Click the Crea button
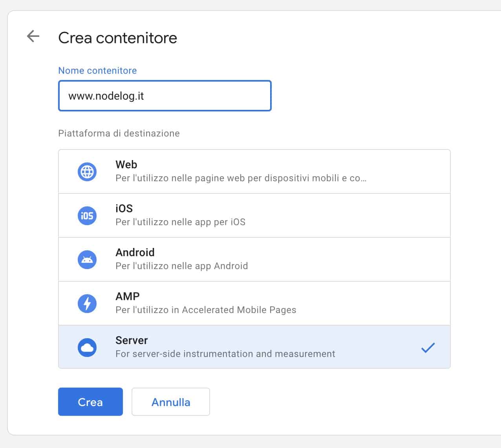 (90, 402)
